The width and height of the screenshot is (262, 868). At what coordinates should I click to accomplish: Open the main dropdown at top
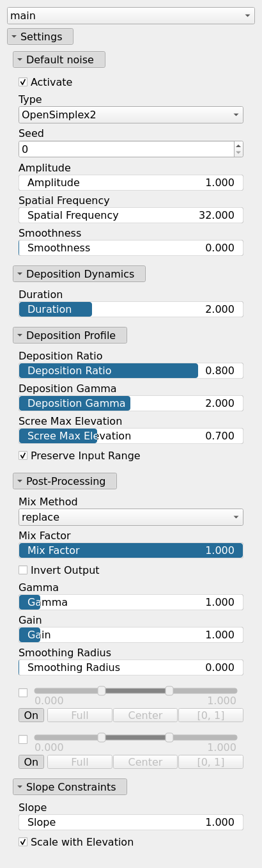point(131,15)
